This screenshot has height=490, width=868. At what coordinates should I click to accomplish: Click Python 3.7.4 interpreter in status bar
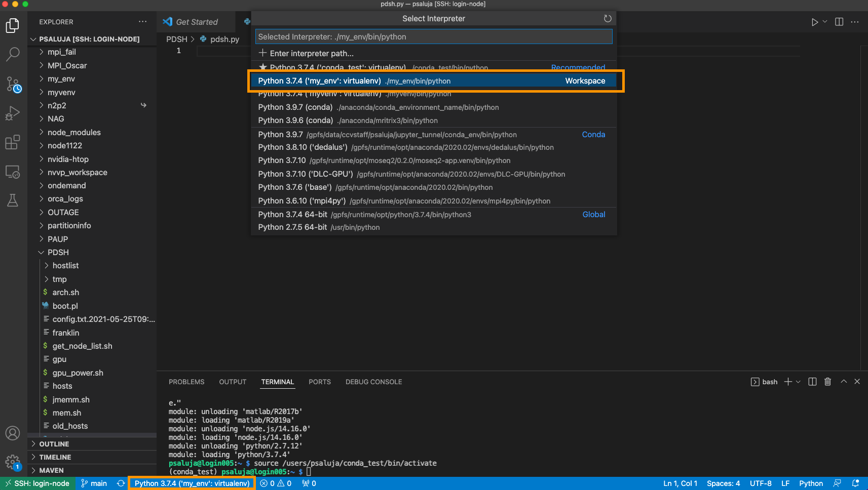[x=192, y=483]
